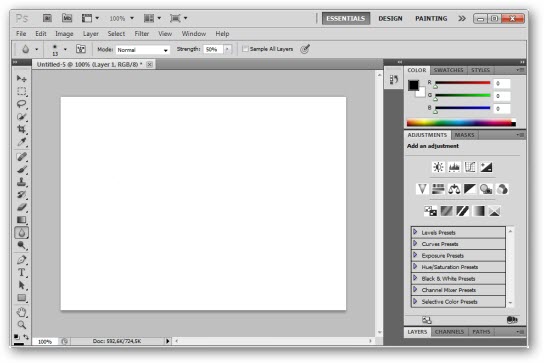This screenshot has height=363, width=544.
Task: Select the Dodge tool
Action: (x=22, y=245)
